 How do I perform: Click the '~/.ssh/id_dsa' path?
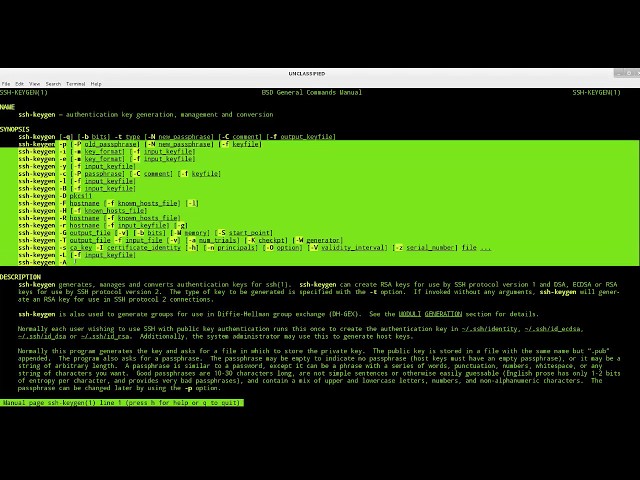click(42, 336)
